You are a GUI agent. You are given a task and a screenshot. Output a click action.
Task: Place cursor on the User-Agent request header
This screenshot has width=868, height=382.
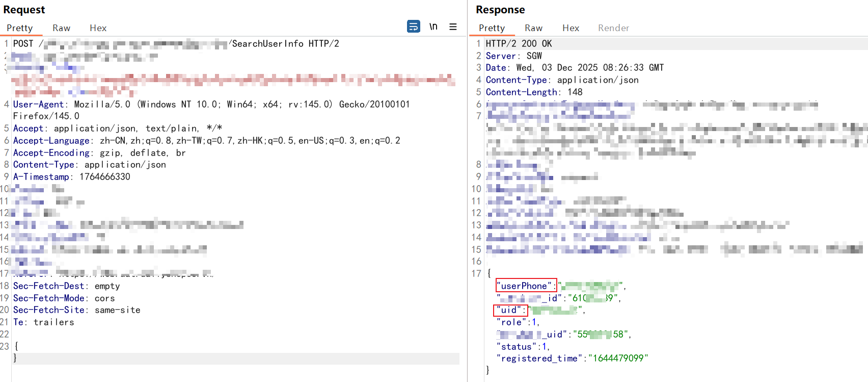(x=39, y=105)
